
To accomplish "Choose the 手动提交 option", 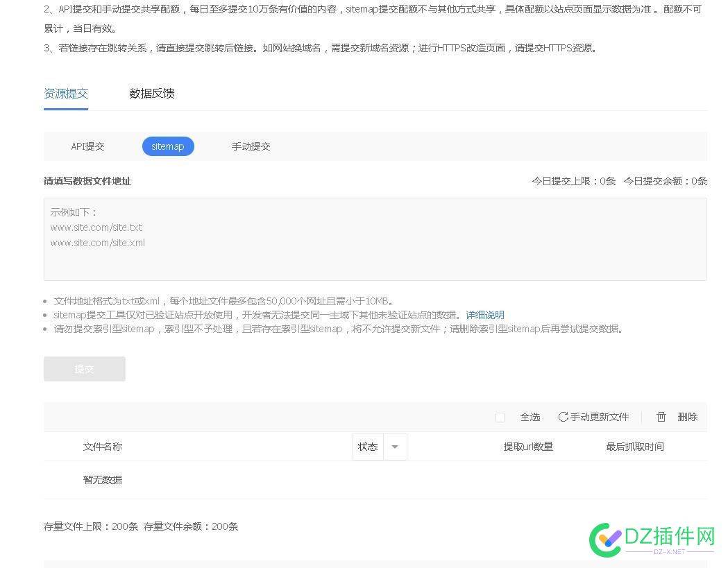I will [x=251, y=146].
